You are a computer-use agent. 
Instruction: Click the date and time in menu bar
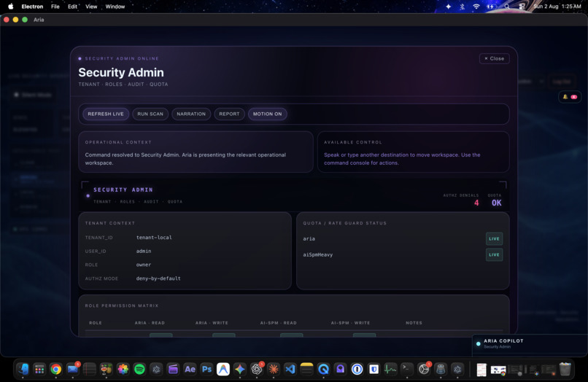557,7
